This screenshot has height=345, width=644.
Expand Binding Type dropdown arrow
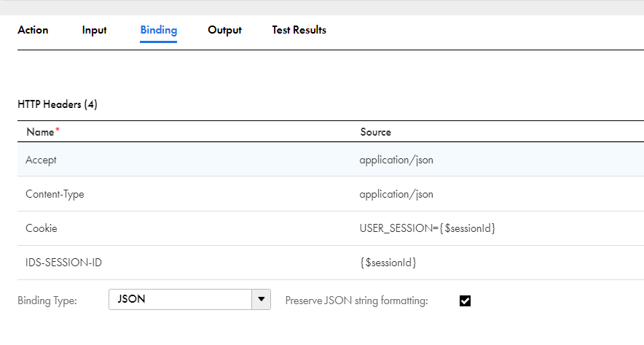tap(262, 299)
